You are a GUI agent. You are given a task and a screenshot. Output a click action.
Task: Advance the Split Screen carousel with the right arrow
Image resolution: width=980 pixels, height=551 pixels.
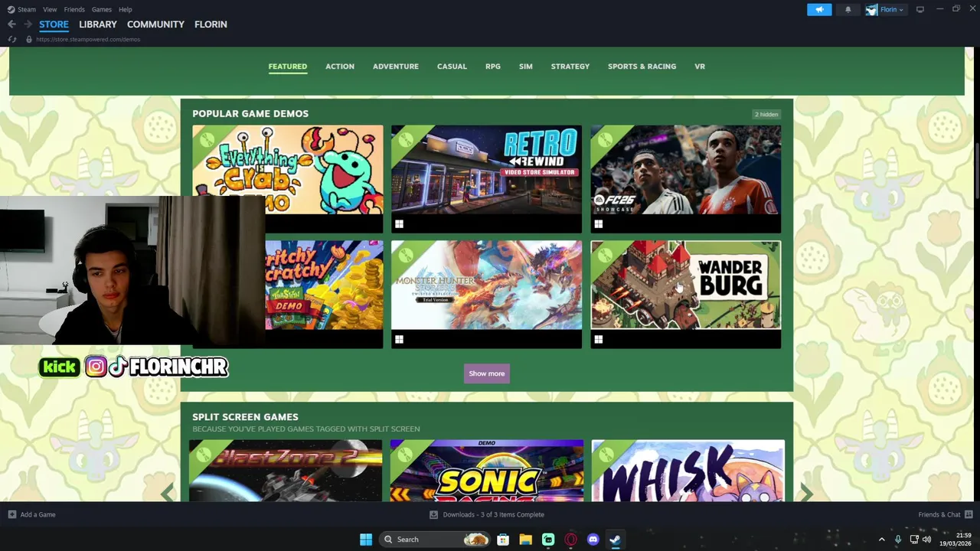point(806,494)
